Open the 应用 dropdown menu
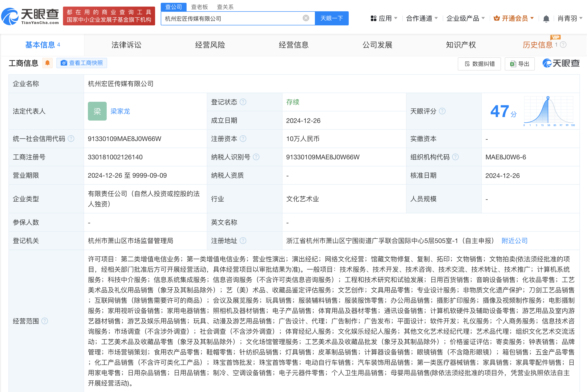This screenshot has height=392, width=587. (x=384, y=18)
